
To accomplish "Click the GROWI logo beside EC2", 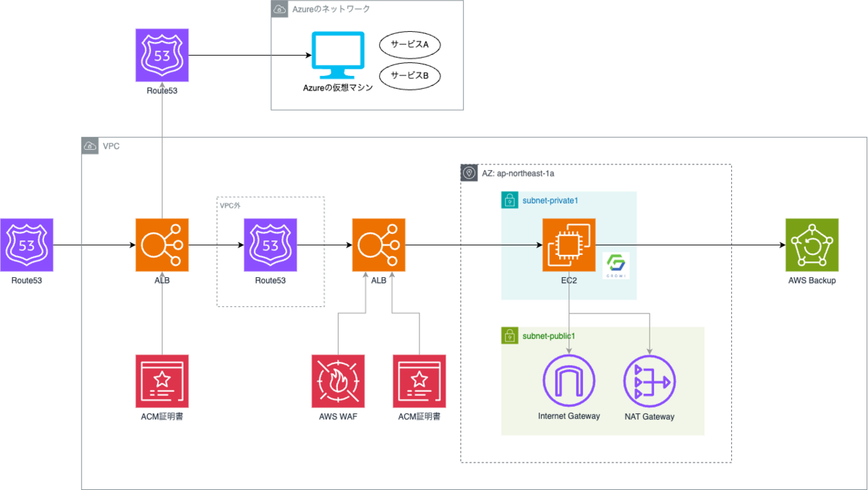I will tap(617, 266).
